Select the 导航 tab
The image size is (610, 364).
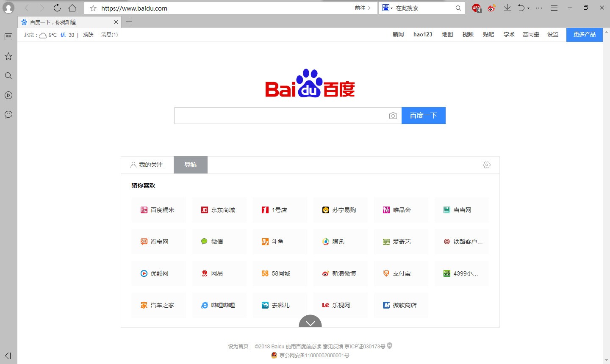191,165
